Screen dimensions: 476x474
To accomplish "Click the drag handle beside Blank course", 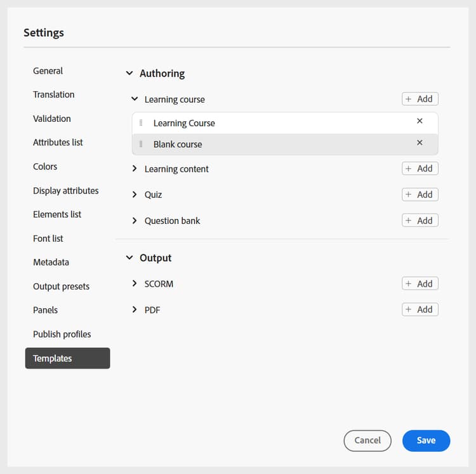I will tap(141, 144).
